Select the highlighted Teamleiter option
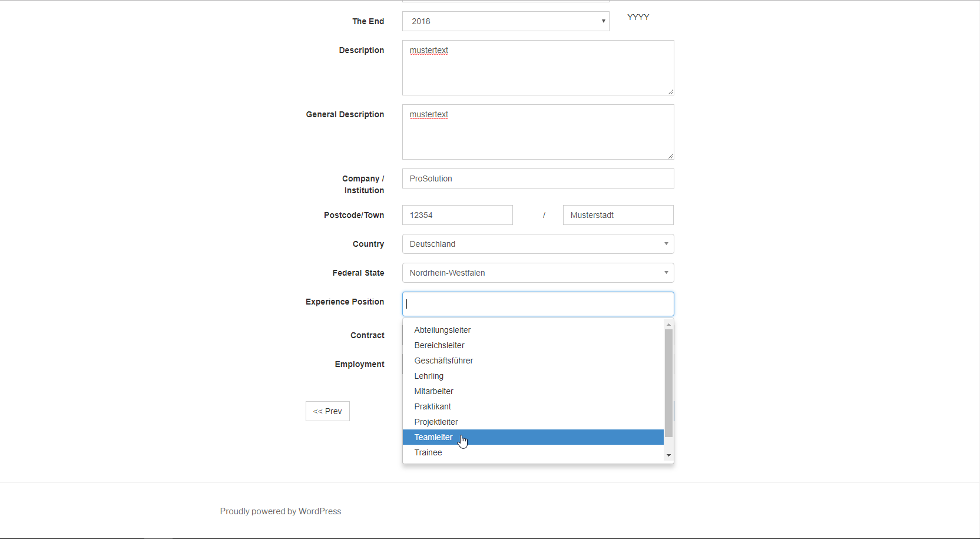980x539 pixels. 533,437
